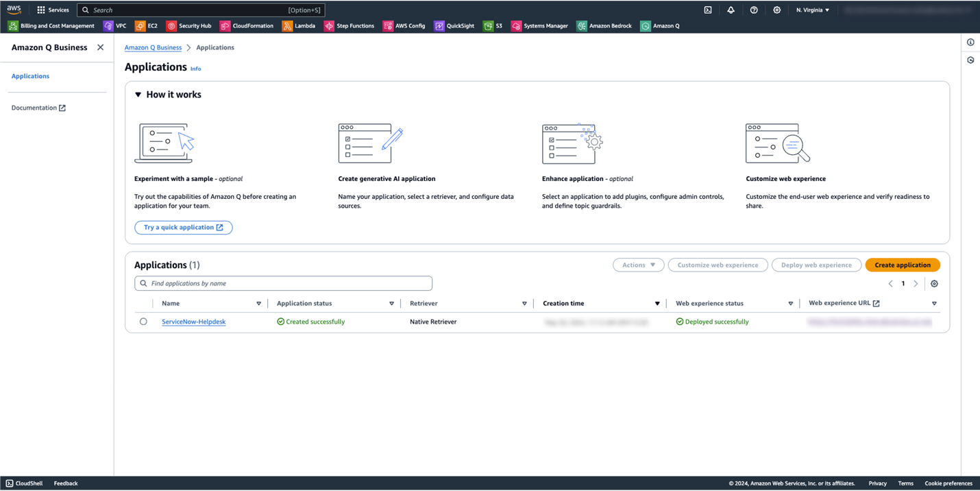Sort by Retriever column arrow
The height and width of the screenshot is (491, 980).
click(x=524, y=304)
